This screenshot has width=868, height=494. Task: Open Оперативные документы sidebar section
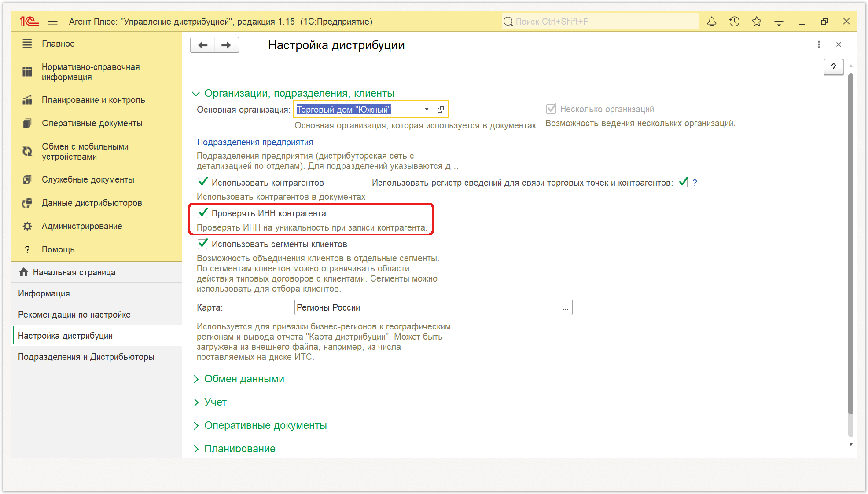(92, 123)
